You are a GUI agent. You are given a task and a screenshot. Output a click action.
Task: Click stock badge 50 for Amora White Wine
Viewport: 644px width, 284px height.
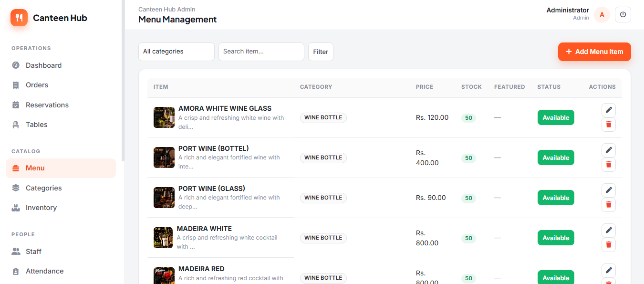pos(468,118)
